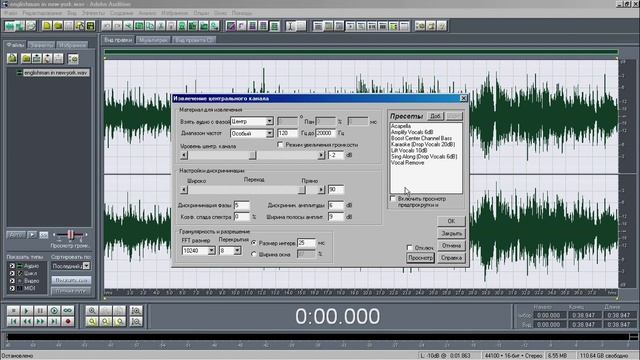The width and height of the screenshot is (640, 360).
Task: Click the Preview (Просмотр) button
Action: tap(420, 258)
